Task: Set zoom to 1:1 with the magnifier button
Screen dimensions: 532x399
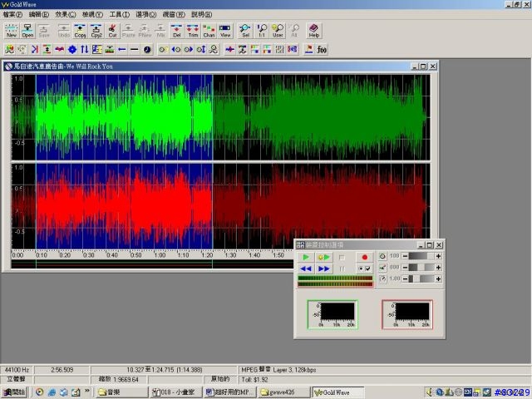Action: click(262, 31)
